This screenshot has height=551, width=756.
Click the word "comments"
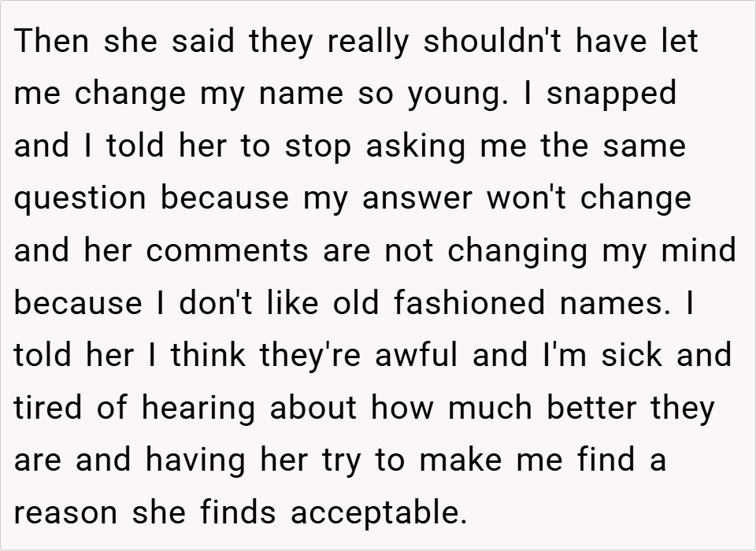[x=228, y=251]
